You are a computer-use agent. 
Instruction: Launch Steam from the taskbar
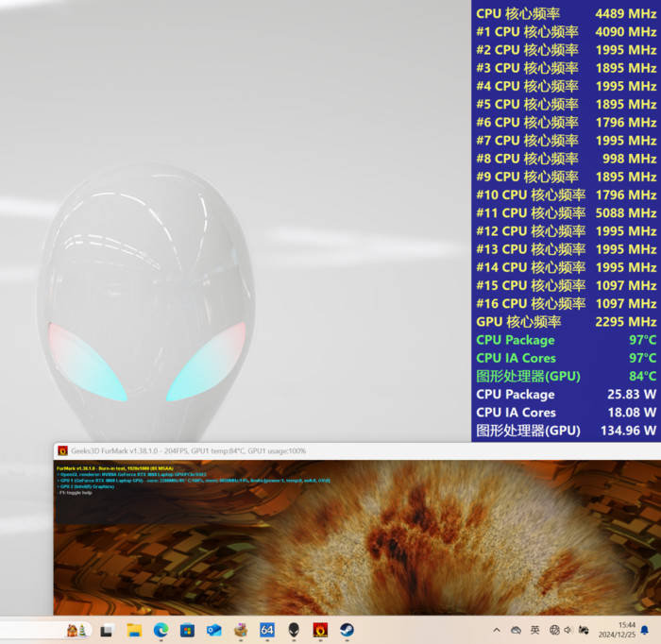(347, 630)
